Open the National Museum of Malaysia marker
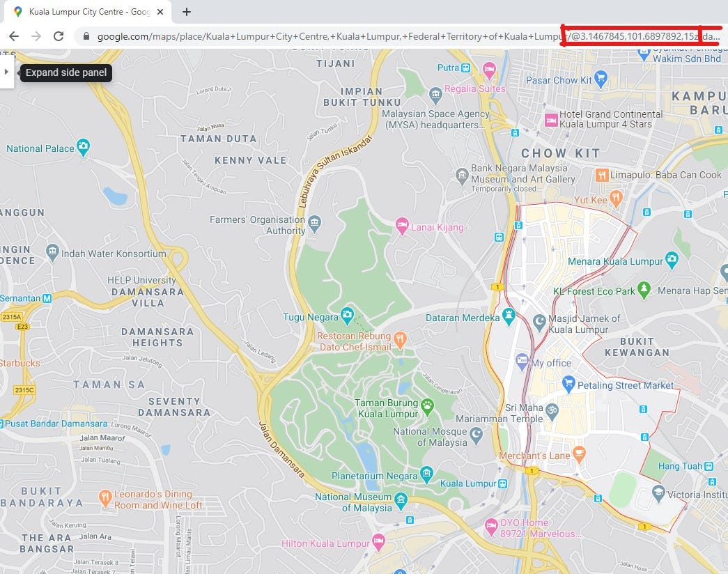This screenshot has height=574, width=728. click(400, 501)
